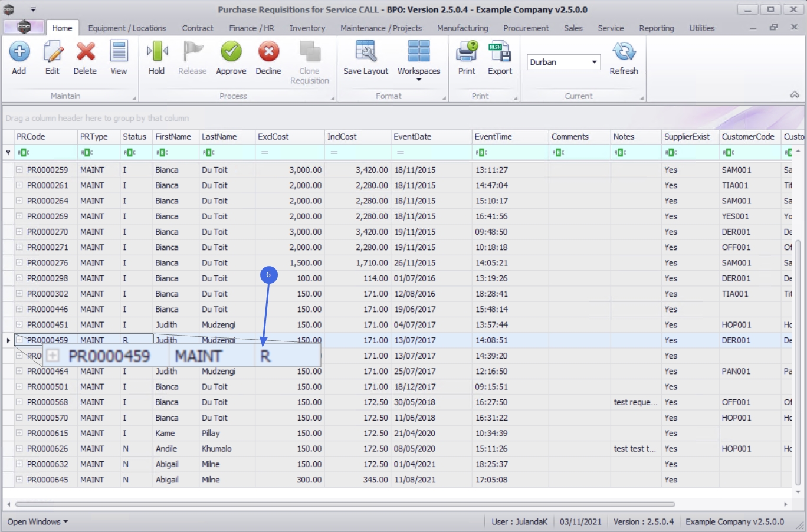Image resolution: width=807 pixels, height=532 pixels.
Task: Open the Inventory ribbon tab
Action: 307,28
